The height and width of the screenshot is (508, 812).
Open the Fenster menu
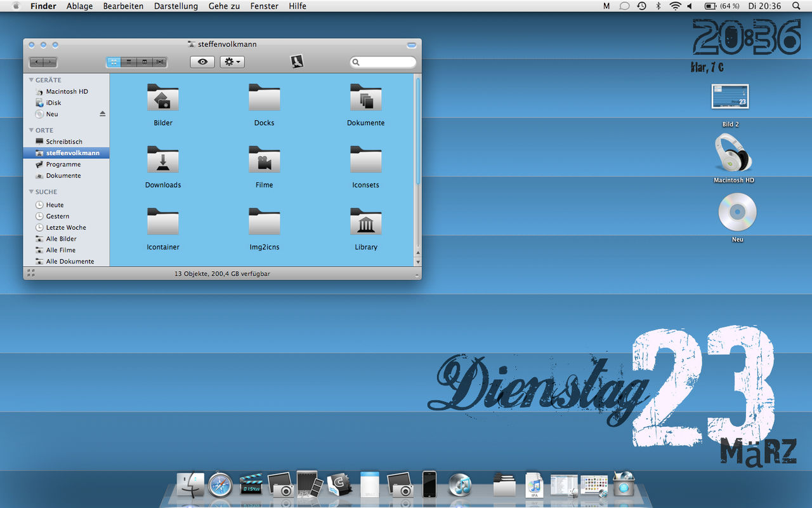[x=264, y=6]
